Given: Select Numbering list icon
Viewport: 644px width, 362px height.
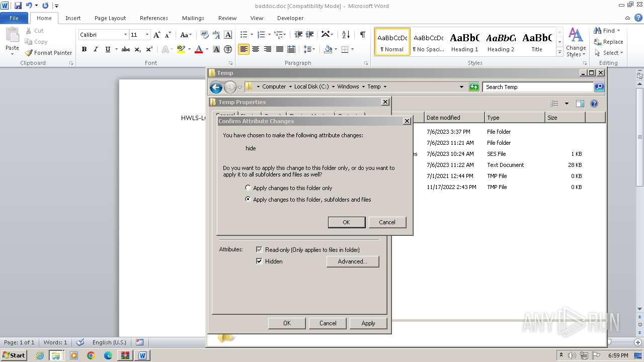Looking at the screenshot, I should pyautogui.click(x=261, y=35).
